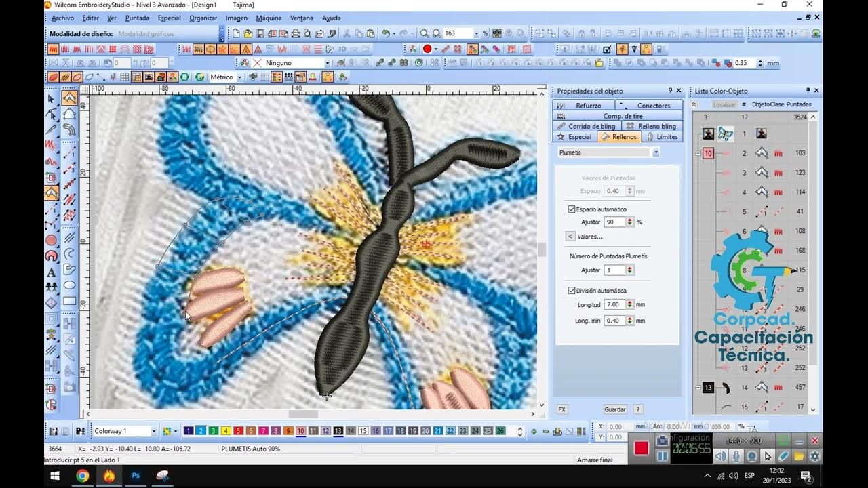Select the Rectangle shape tool
Viewport: 868px width, 488px height.
pos(69,302)
